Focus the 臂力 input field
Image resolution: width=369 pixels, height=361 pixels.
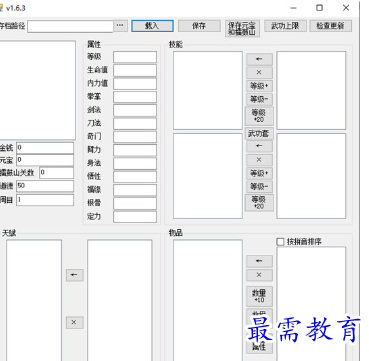(x=135, y=150)
